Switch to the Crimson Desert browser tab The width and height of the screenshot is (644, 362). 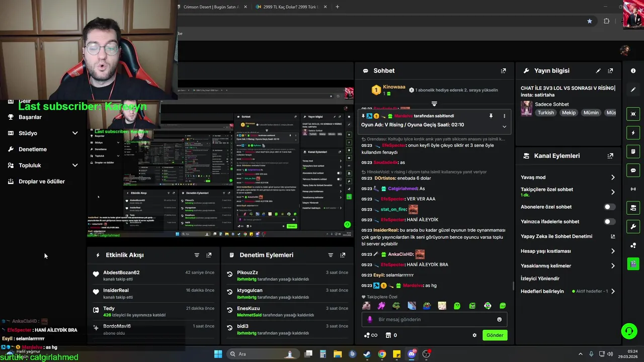point(211,7)
